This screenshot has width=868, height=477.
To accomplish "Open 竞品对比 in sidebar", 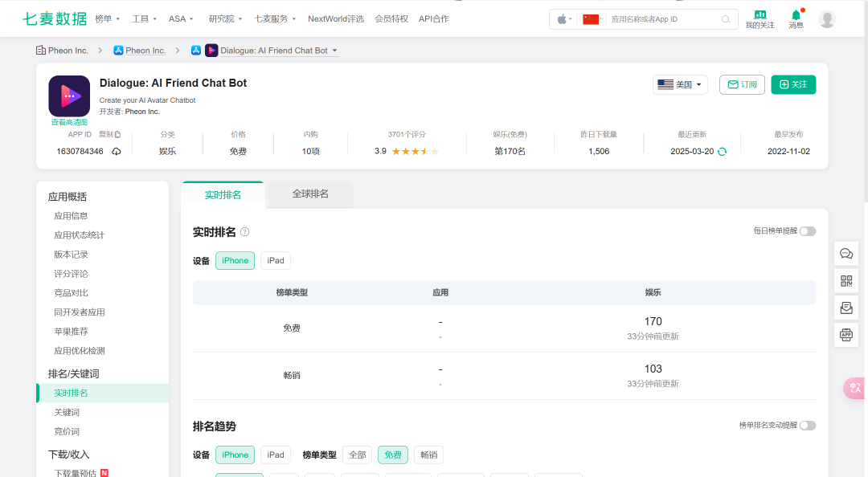I will [71, 293].
